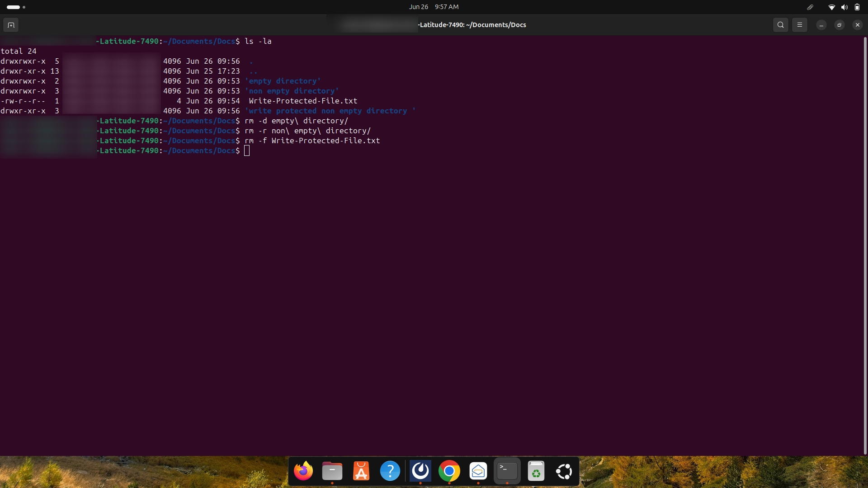Open the terminal search
868x488 pixels.
pos(781,25)
